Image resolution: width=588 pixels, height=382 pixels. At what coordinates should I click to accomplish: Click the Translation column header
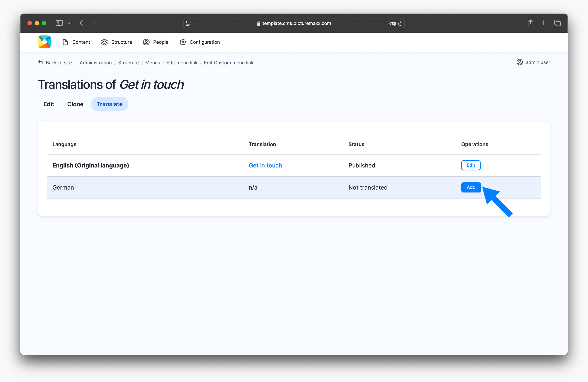coord(262,144)
